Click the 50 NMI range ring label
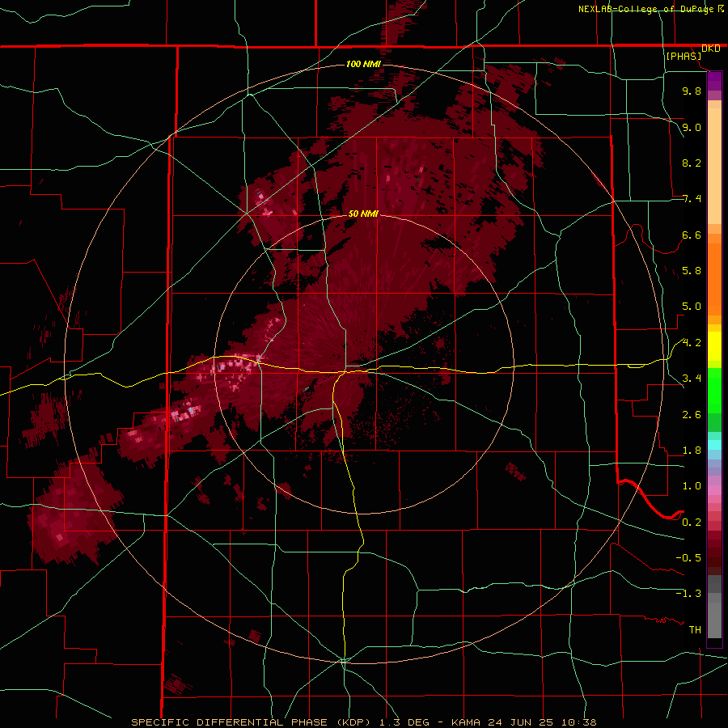This screenshot has width=728, height=728. point(363,214)
